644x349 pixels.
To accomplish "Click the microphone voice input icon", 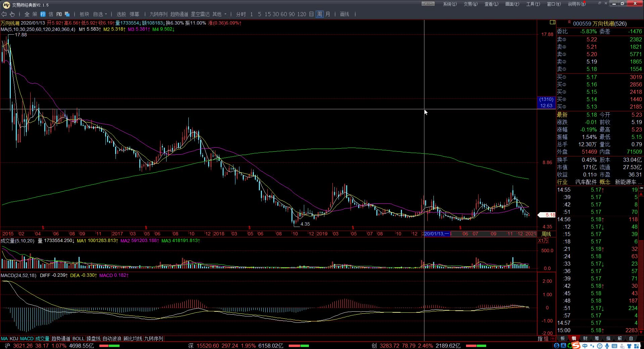I will point(607,346).
